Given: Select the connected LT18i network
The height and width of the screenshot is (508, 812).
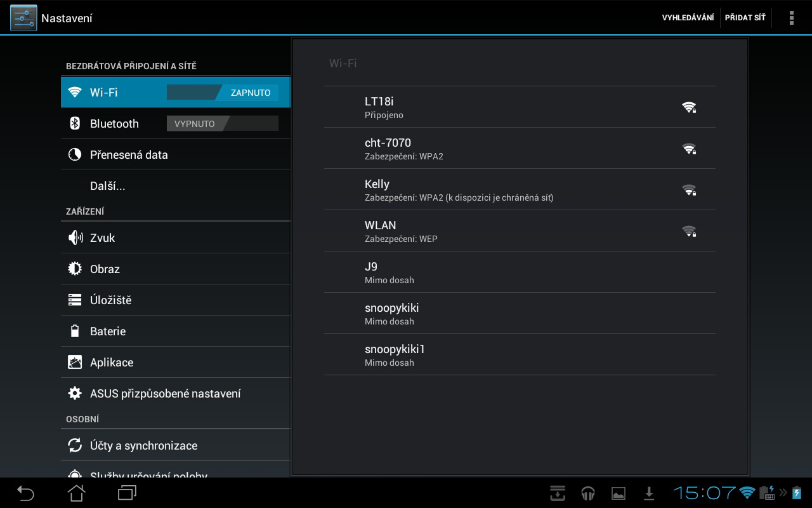Looking at the screenshot, I should 520,107.
